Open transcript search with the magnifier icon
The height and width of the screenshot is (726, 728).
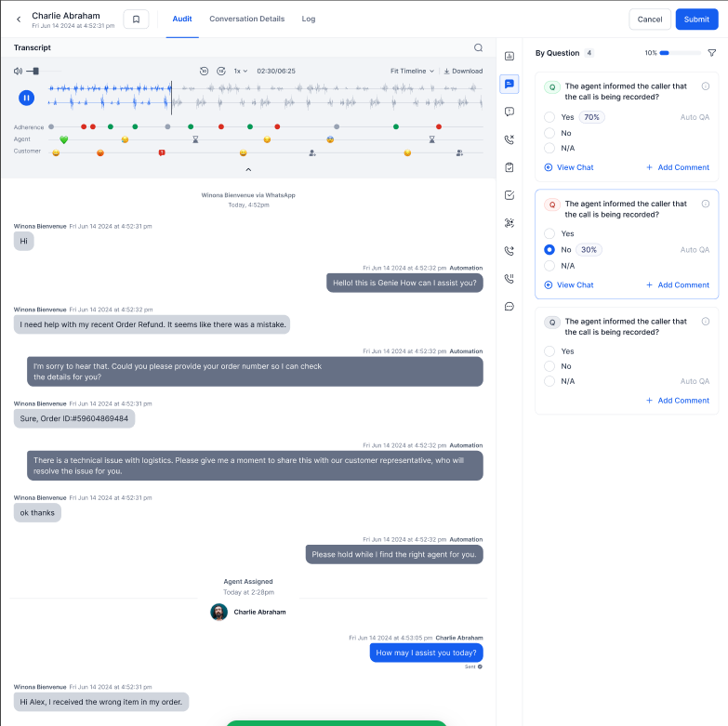[478, 48]
